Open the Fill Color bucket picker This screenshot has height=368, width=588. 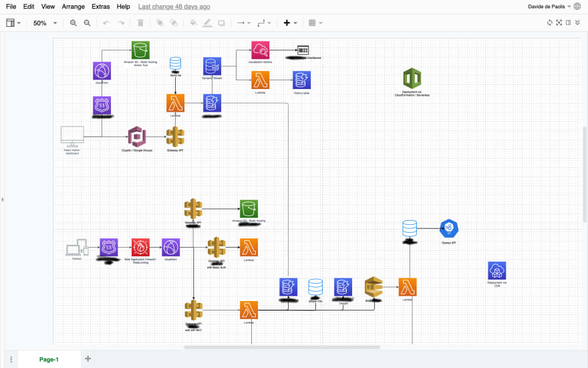click(193, 23)
